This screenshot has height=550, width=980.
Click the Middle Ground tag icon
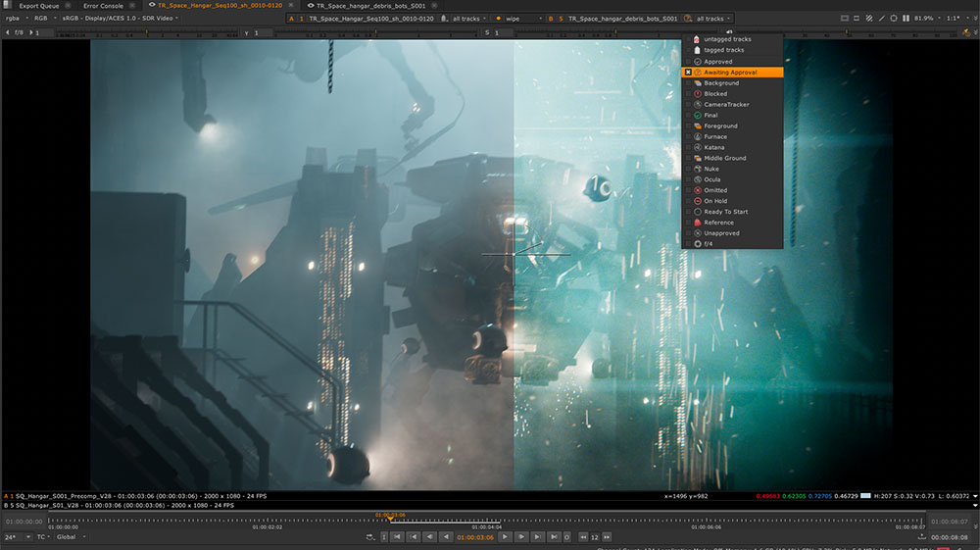(x=698, y=158)
